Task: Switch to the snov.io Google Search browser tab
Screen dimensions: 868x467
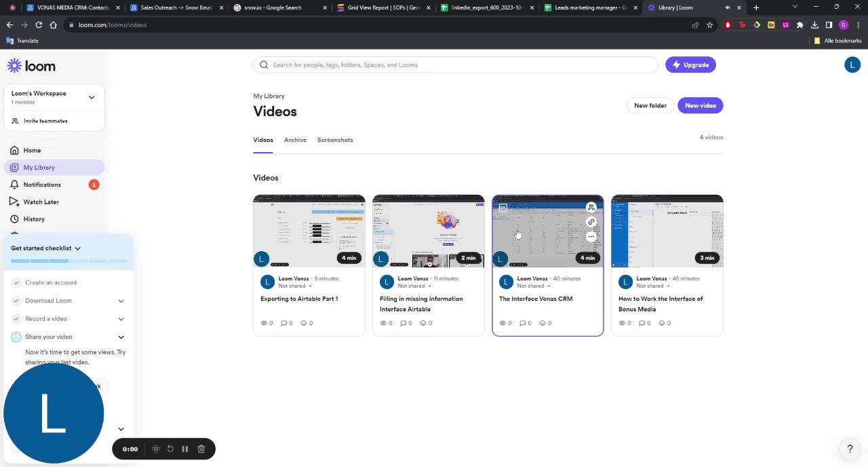Action: pyautogui.click(x=279, y=7)
